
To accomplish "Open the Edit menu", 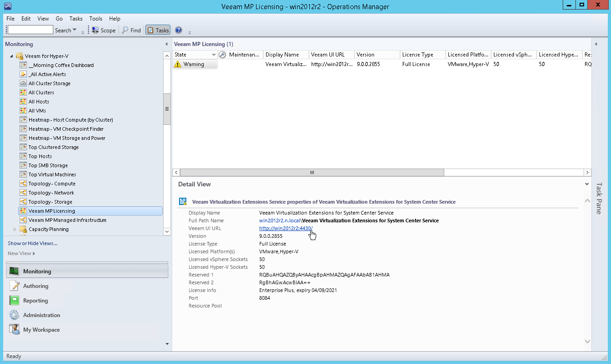I will click(x=26, y=19).
